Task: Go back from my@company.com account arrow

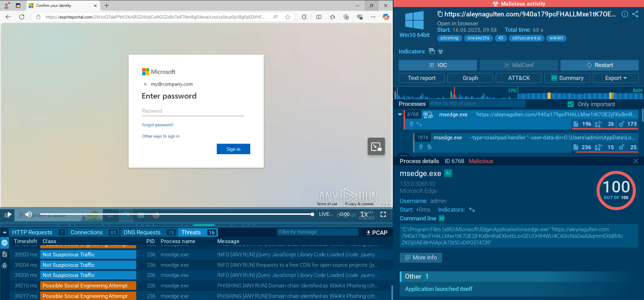Action: pos(146,84)
